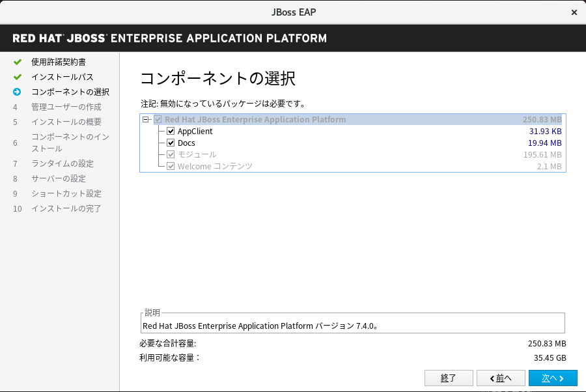This screenshot has width=586, height=392.
Task: Select the Welcome コンテンツ tree row label
Action: 215,166
